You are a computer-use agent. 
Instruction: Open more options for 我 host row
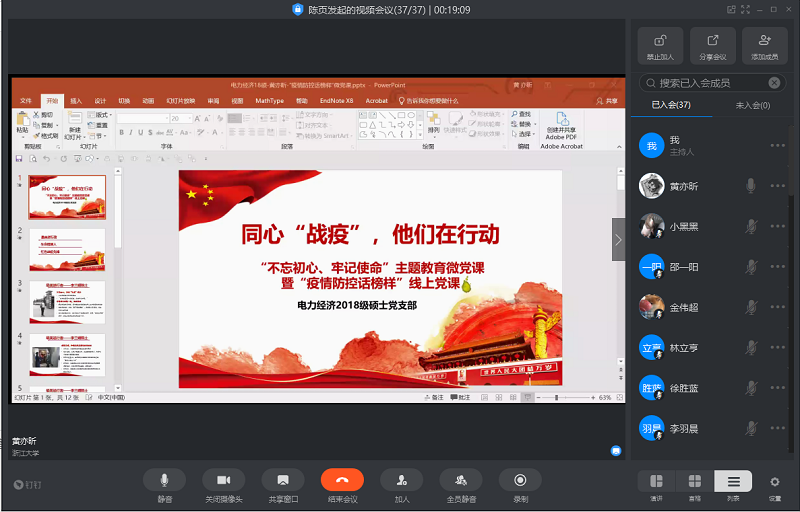click(778, 145)
